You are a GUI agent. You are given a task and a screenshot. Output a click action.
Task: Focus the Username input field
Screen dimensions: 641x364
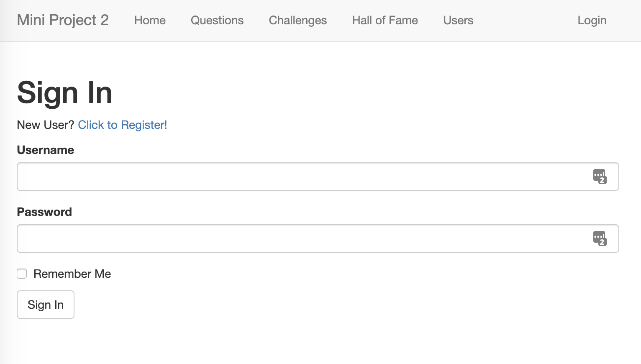pyautogui.click(x=318, y=177)
